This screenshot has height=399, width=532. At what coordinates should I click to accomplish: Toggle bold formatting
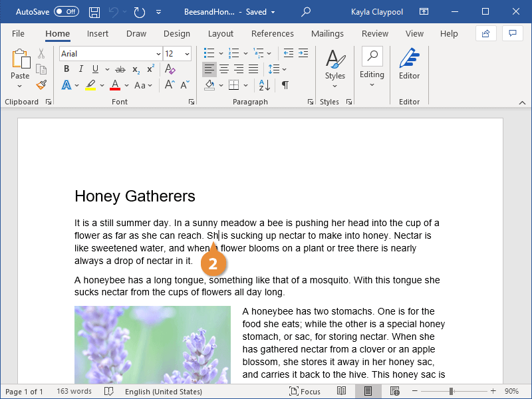tap(66, 69)
